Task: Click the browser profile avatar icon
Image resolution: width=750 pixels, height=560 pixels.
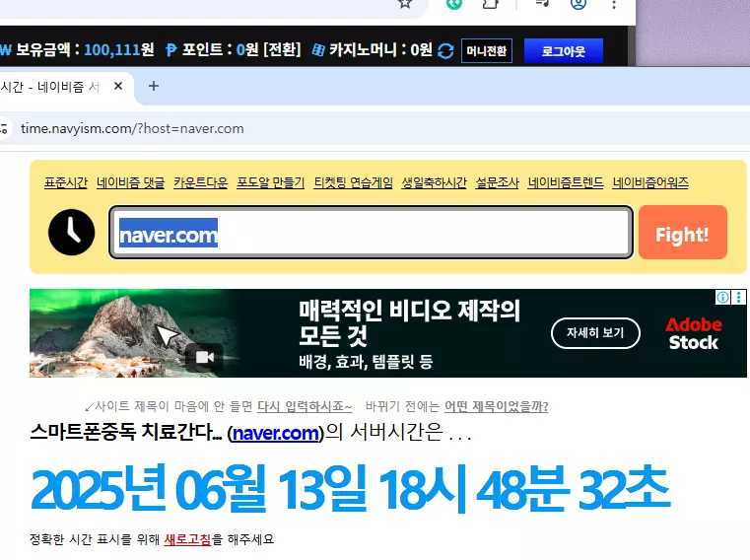Action: 579,4
